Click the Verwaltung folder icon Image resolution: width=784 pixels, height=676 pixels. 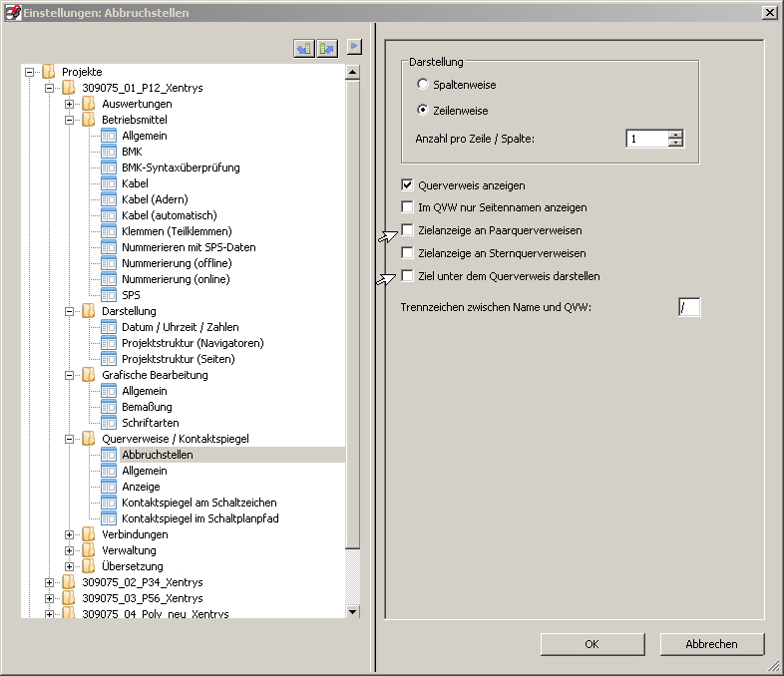click(x=89, y=550)
